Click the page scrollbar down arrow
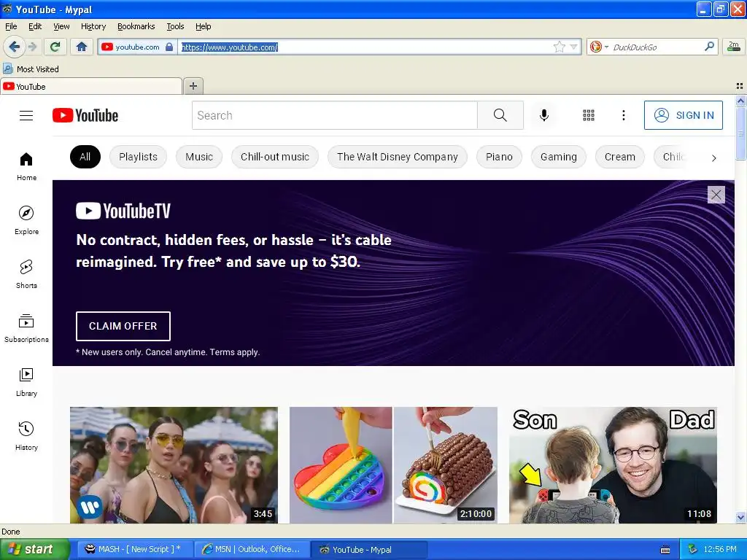 741,518
